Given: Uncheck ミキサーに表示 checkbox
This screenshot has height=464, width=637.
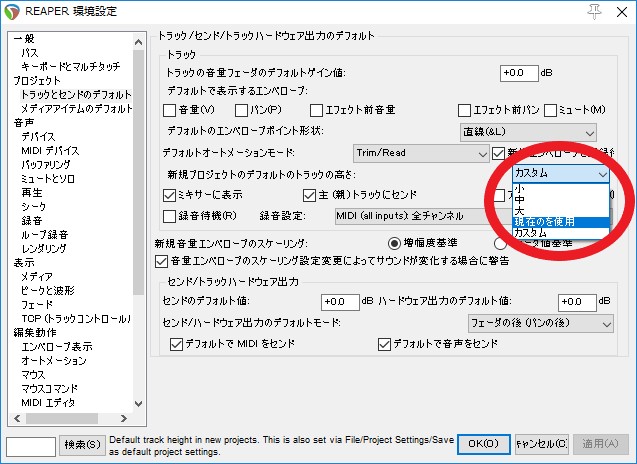Looking at the screenshot, I should coord(169,195).
